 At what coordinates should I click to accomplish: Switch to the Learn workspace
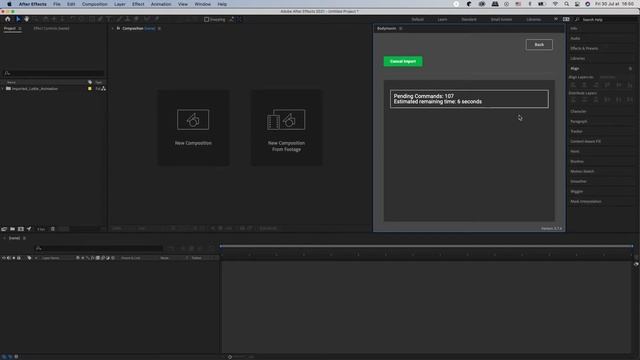(442, 19)
